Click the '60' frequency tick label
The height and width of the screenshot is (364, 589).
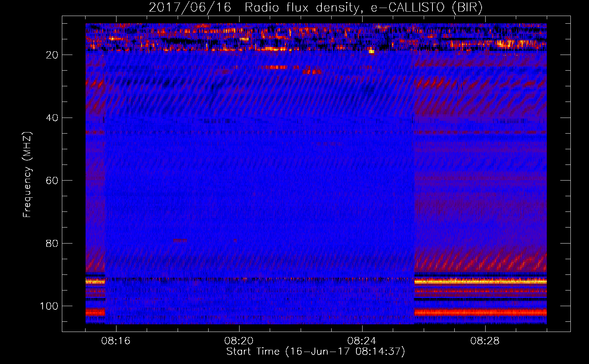[52, 181]
